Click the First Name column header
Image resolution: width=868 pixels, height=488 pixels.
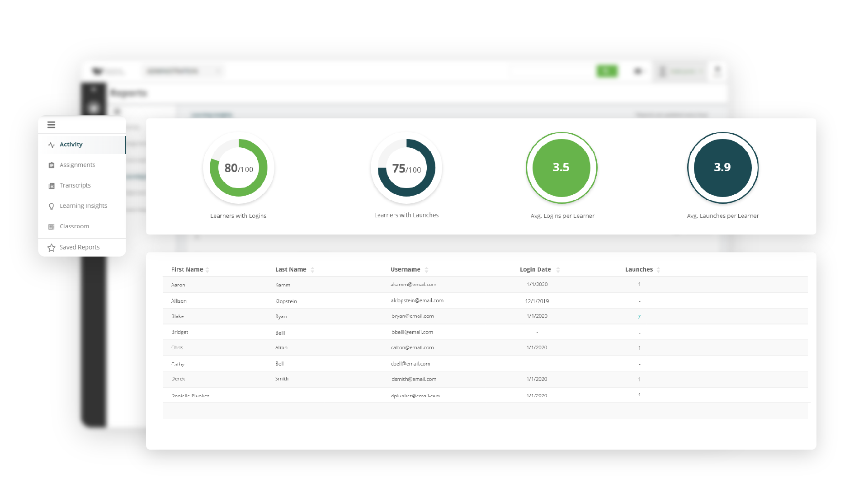coord(187,269)
